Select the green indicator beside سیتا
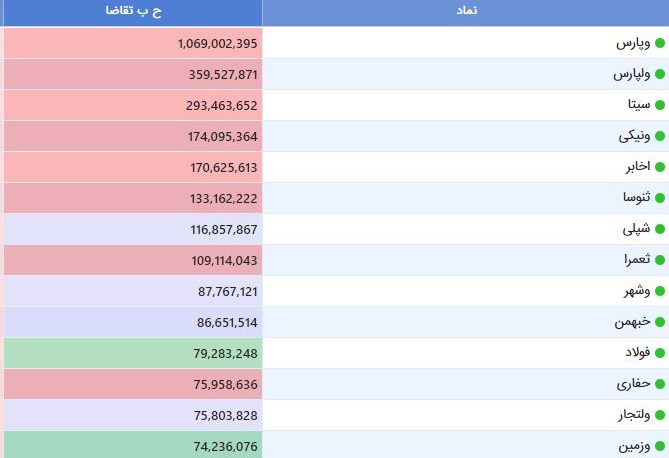This screenshot has width=669, height=458. [x=660, y=105]
